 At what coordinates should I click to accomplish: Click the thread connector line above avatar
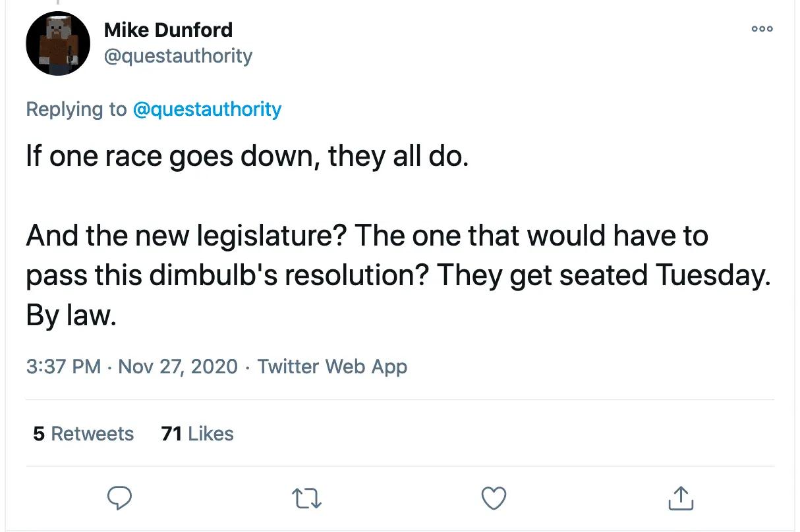tap(58, 3)
